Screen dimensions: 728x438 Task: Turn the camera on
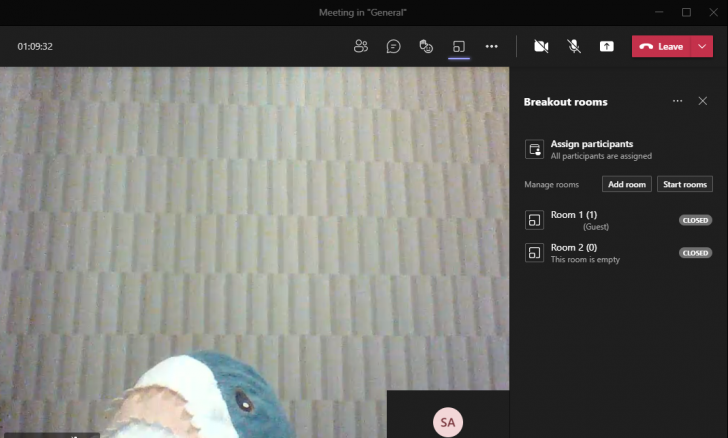click(541, 46)
